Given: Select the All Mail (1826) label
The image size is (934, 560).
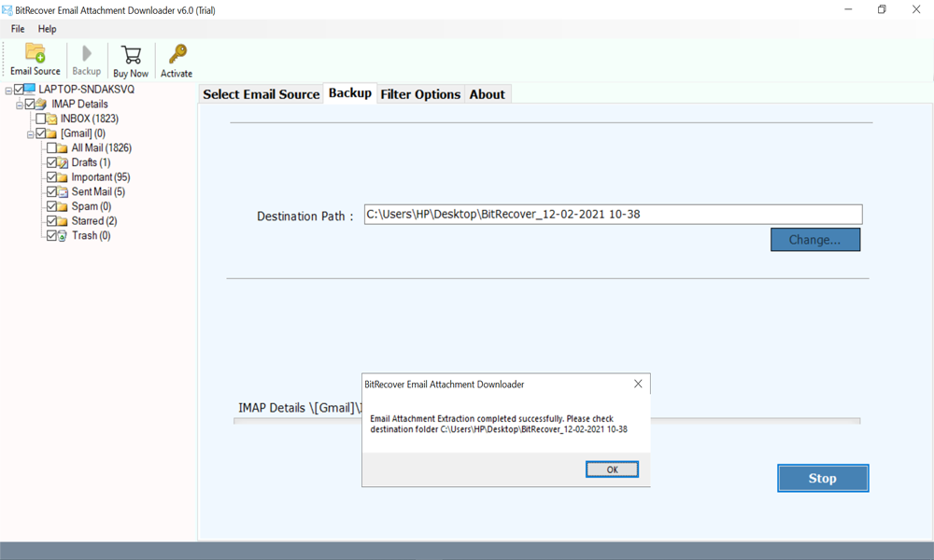Looking at the screenshot, I should (101, 147).
